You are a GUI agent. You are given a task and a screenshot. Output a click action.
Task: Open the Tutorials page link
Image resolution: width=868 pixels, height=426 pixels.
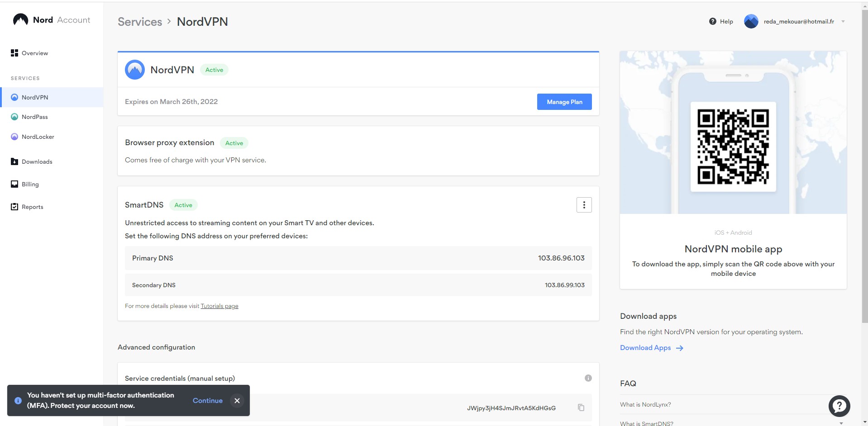(219, 306)
